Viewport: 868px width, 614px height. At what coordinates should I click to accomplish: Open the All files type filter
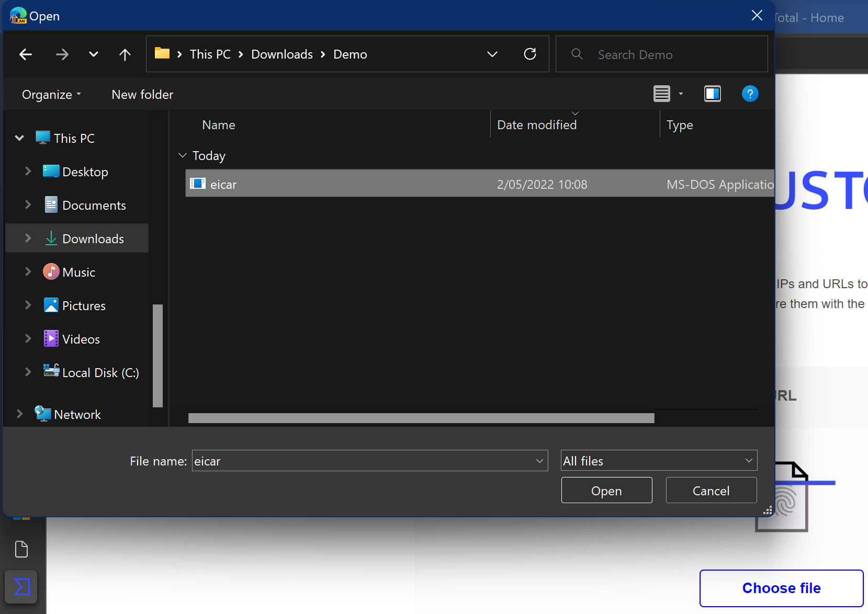point(659,461)
